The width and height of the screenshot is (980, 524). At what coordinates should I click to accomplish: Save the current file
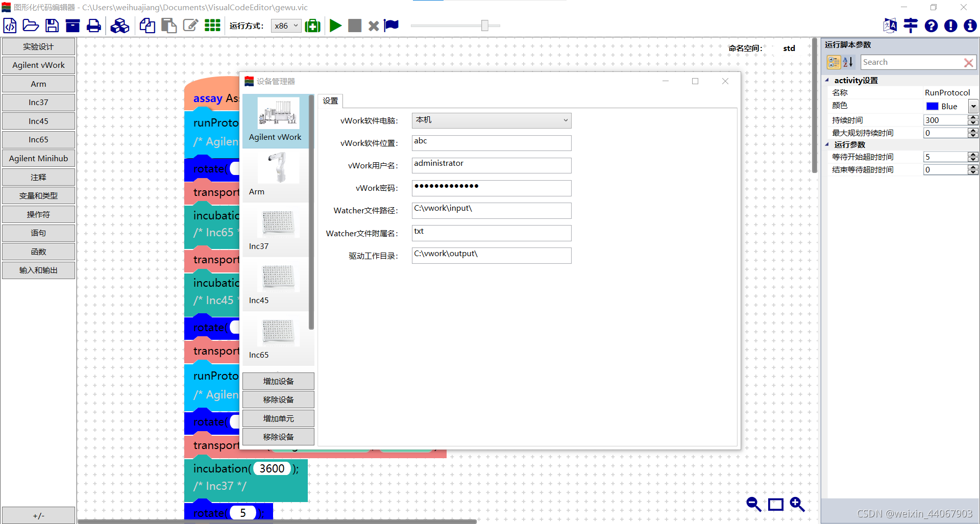pos(52,26)
